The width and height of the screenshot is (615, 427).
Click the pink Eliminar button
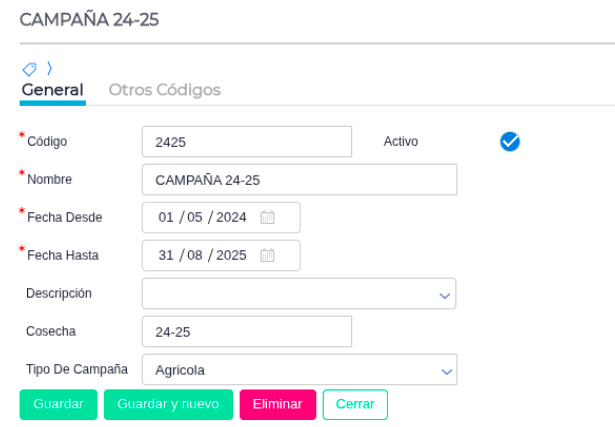click(x=277, y=404)
